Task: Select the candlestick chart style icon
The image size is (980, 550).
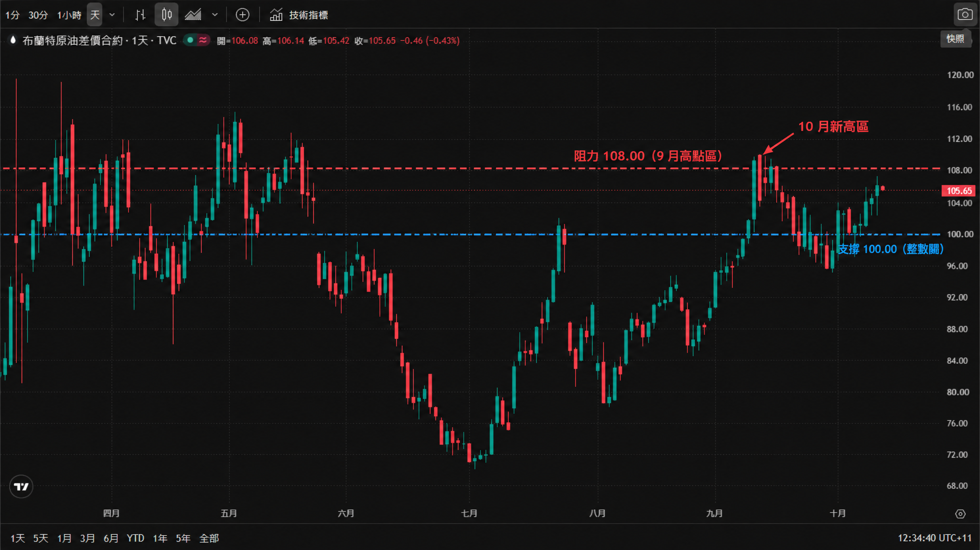Action: 166,15
